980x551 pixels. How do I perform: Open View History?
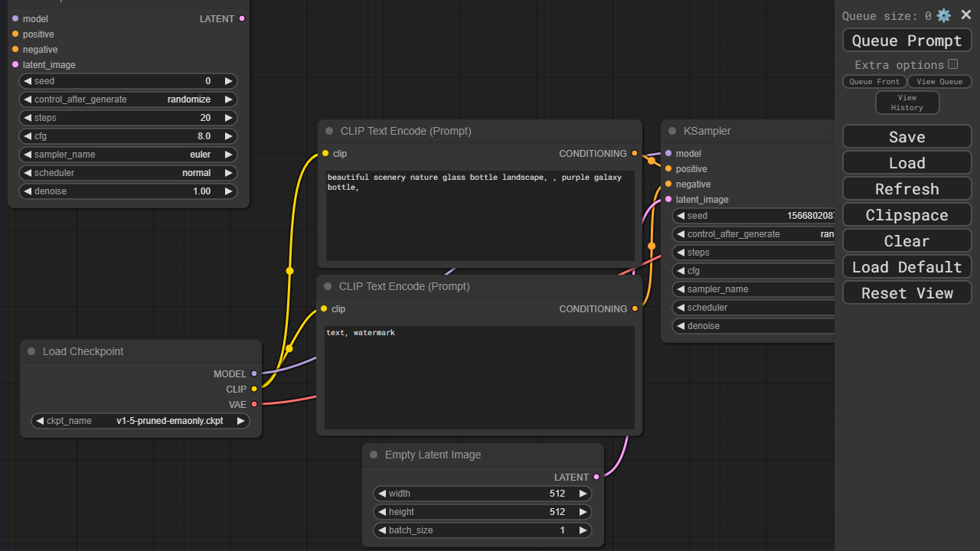906,103
